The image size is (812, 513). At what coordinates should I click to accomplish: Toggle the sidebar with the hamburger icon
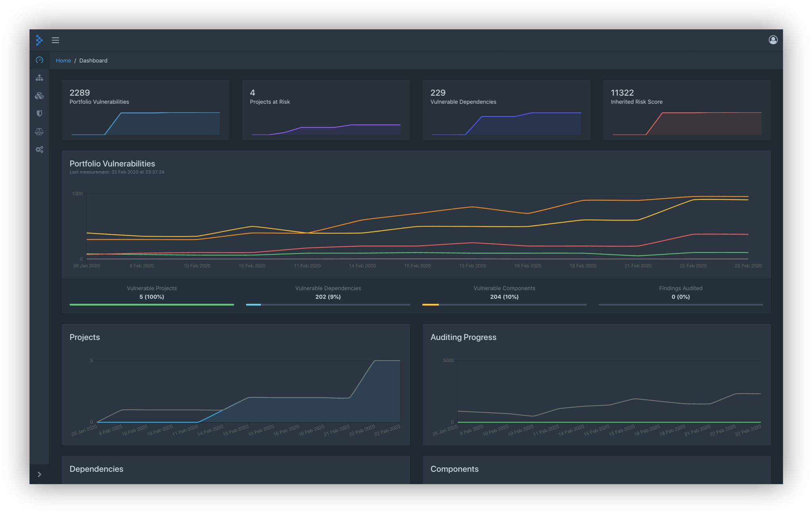click(x=56, y=40)
